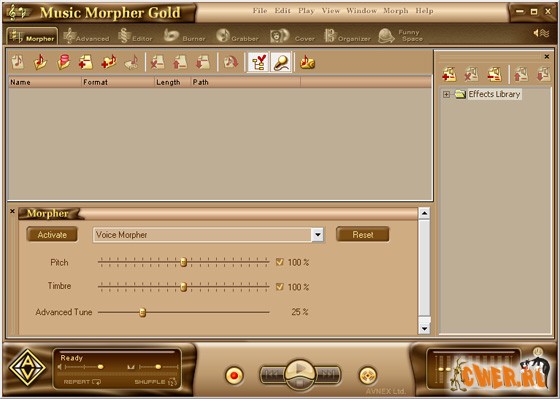Click the move file up arrow icon
This screenshot has height=399, width=560.
click(180, 63)
